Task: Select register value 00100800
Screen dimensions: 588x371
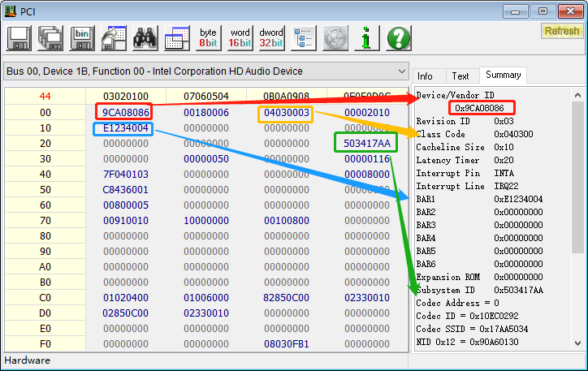Action: tap(287, 220)
